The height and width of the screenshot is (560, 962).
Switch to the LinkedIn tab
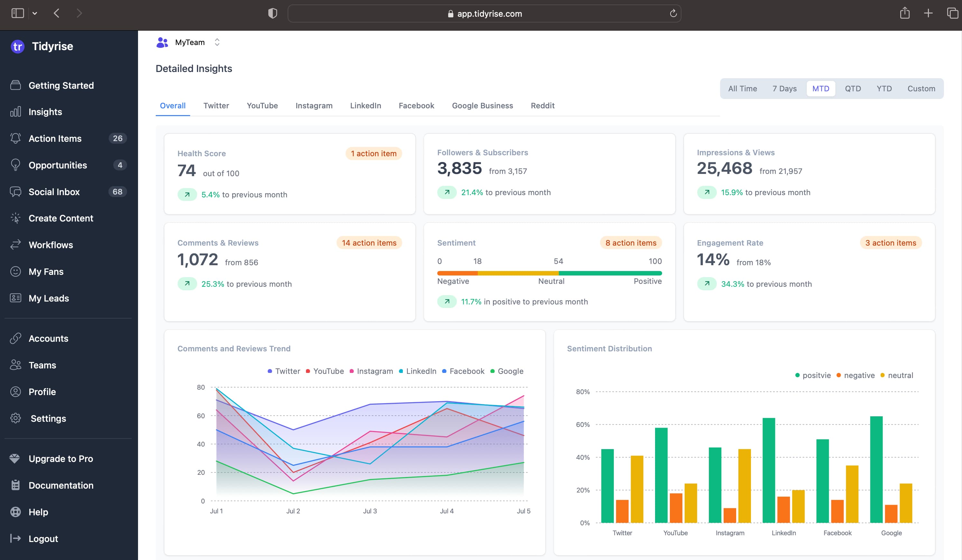click(x=365, y=106)
